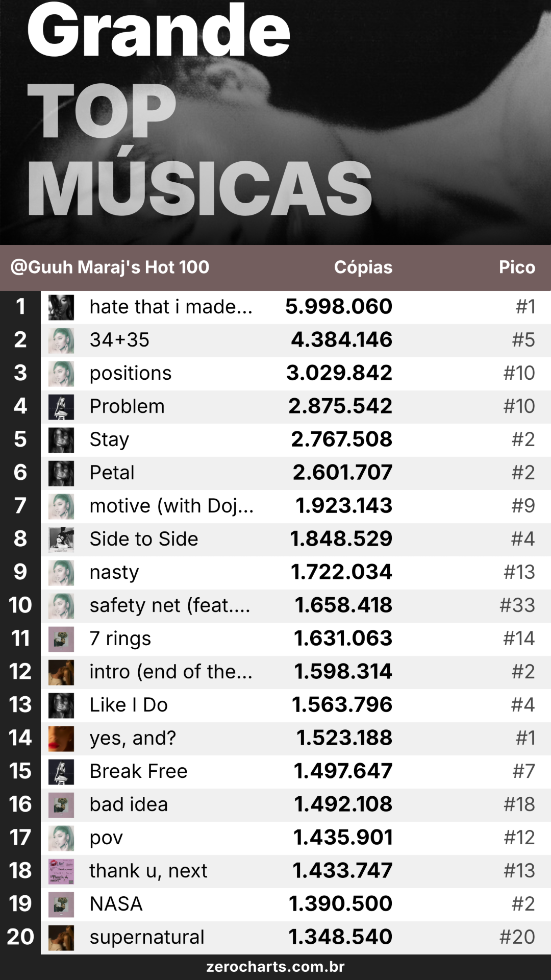Click the Problem album cover art
The height and width of the screenshot is (980, 551).
coord(61,407)
